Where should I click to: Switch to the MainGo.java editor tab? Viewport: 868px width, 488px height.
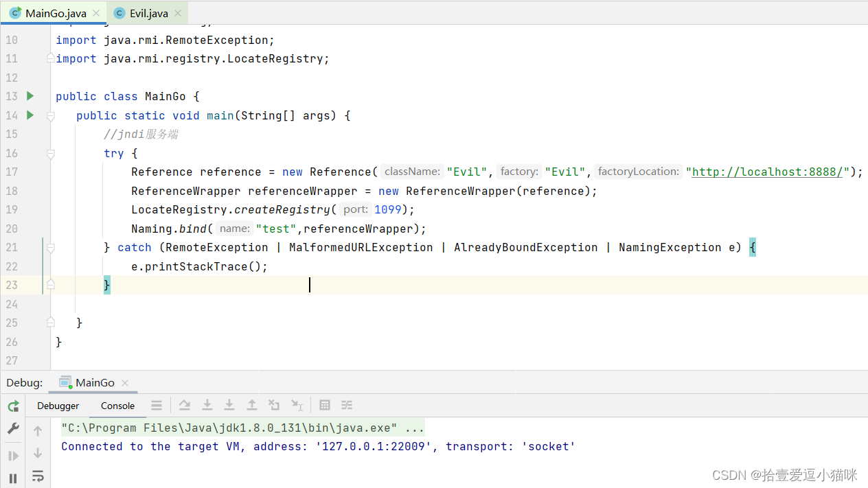(x=56, y=13)
